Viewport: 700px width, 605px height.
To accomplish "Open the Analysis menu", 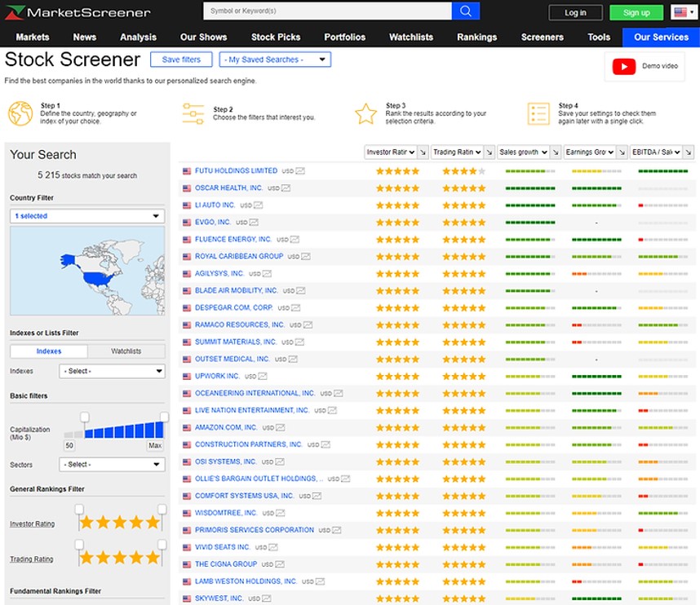I will click(x=139, y=38).
